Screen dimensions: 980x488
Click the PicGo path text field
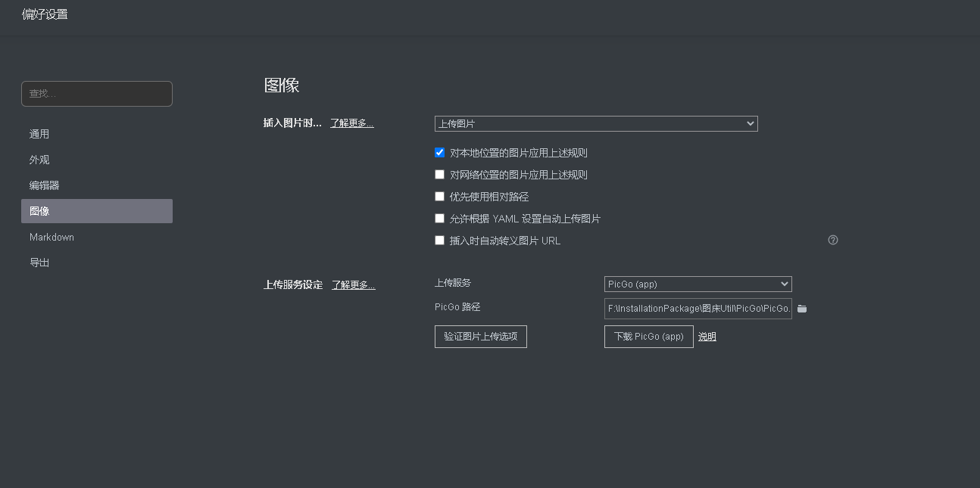click(x=698, y=309)
